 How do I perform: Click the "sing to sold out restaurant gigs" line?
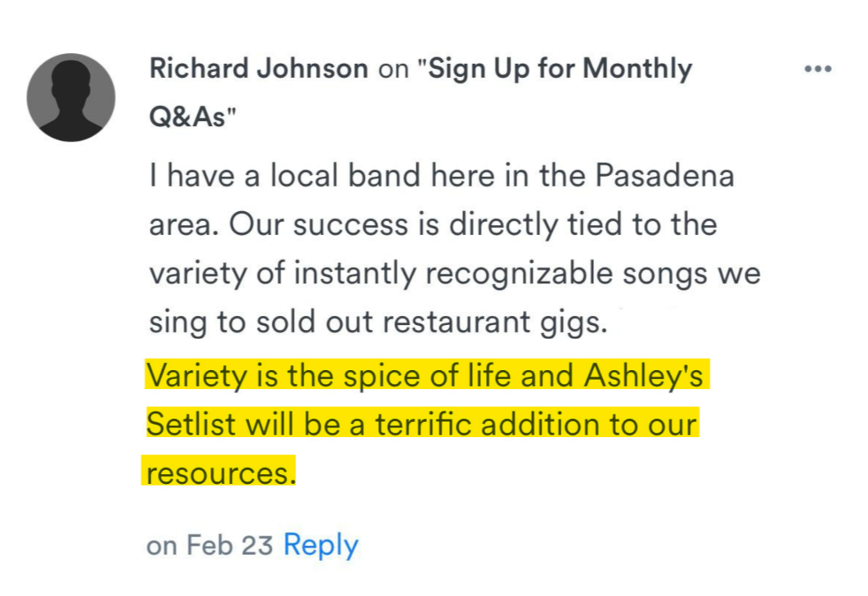click(x=378, y=323)
